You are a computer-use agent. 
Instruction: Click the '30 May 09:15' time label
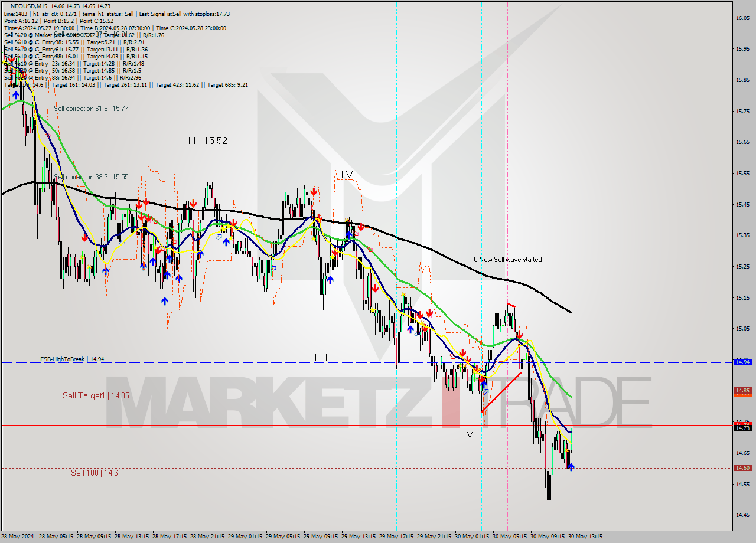[548, 537]
